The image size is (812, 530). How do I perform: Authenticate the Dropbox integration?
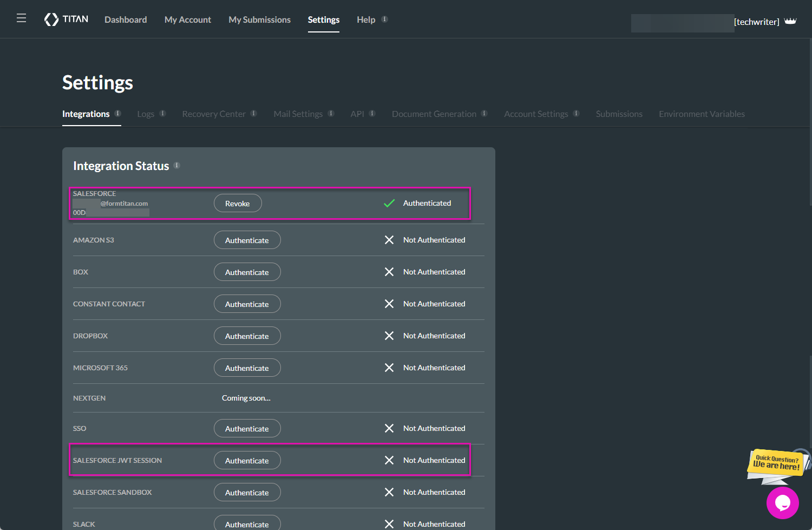coord(247,336)
